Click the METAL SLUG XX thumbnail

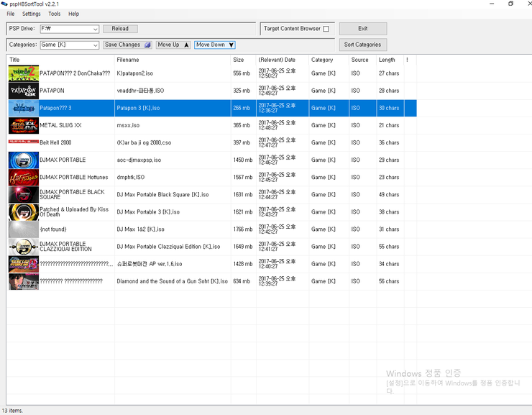tap(24, 125)
